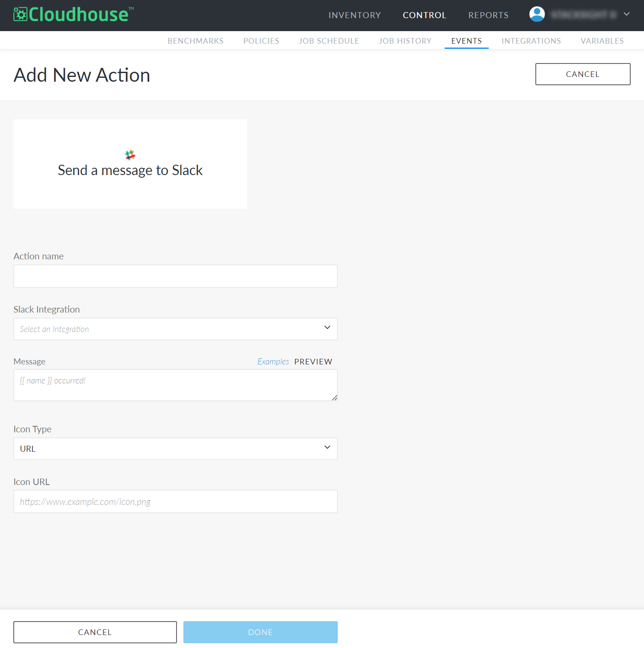Click the Action name label

pyautogui.click(x=38, y=256)
